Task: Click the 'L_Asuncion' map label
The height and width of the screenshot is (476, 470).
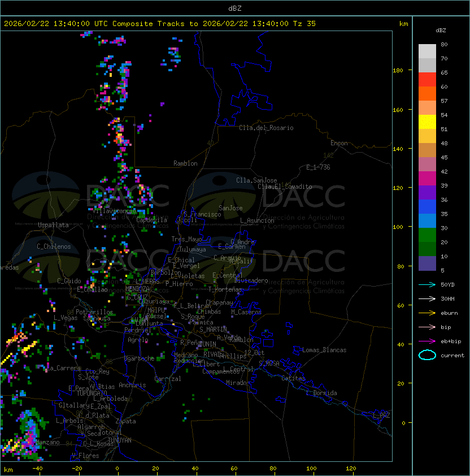Action: click(257, 220)
